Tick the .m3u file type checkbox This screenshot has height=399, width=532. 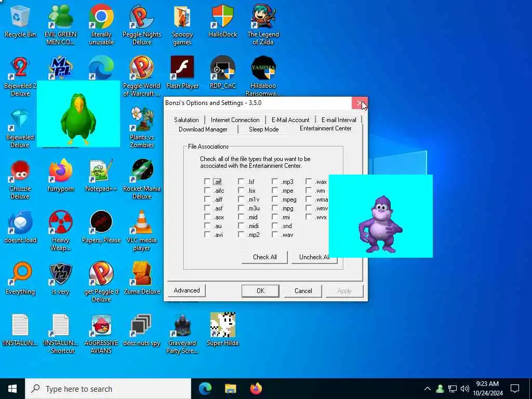pyautogui.click(x=241, y=208)
